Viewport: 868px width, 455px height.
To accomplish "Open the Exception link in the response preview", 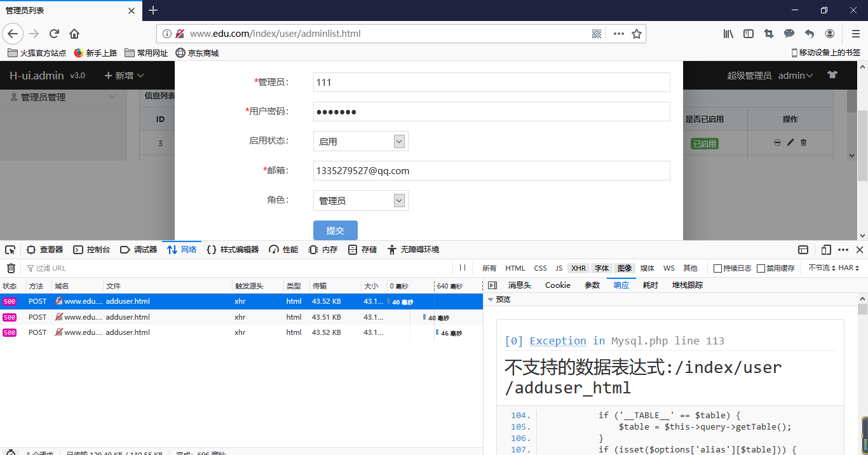I will 557,341.
